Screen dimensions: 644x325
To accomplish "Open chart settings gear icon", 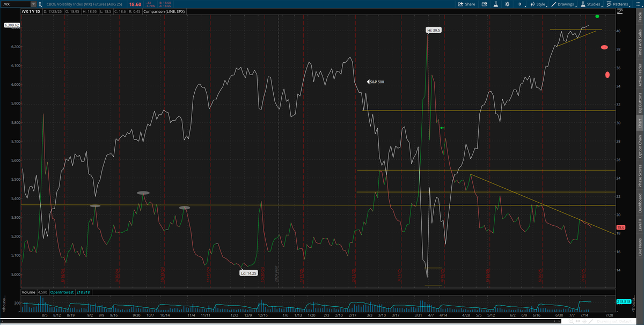I will coord(507,4).
